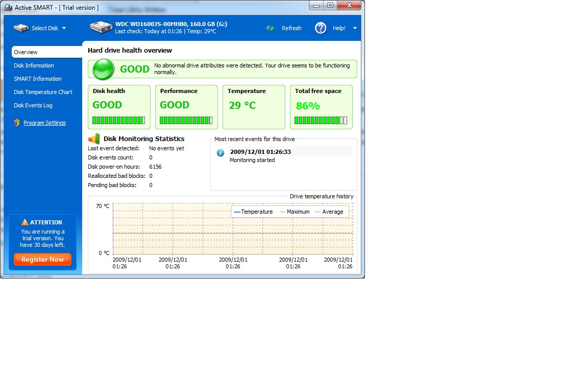Go to Disk Information page
The image size is (588, 368).
tap(34, 65)
